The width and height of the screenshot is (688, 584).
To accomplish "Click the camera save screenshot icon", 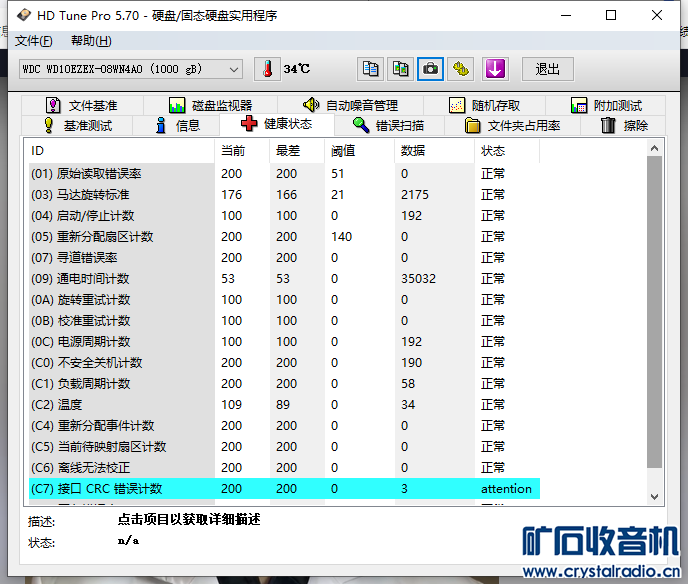I will (430, 69).
